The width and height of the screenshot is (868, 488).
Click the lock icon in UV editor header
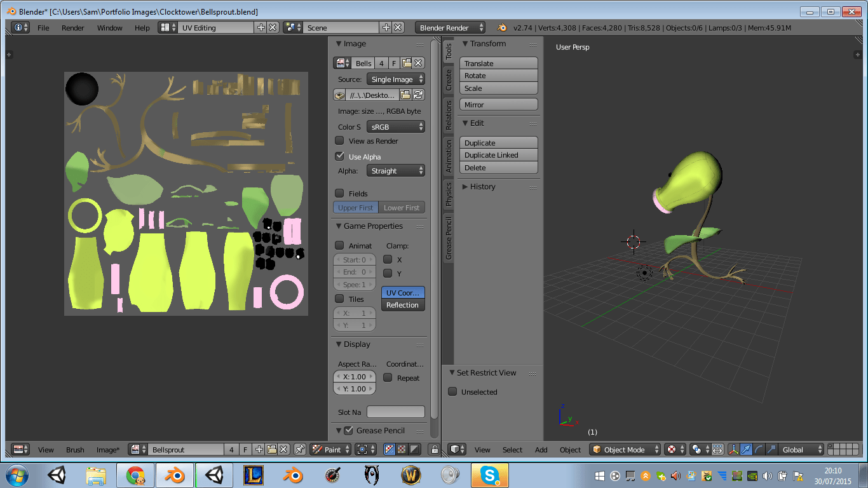[434, 449]
